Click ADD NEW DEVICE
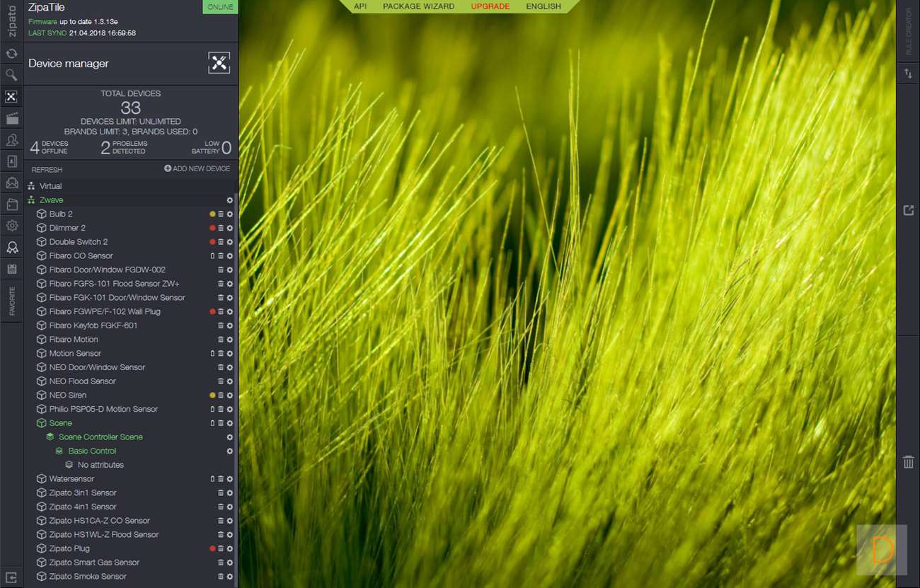920x588 pixels. tap(197, 168)
